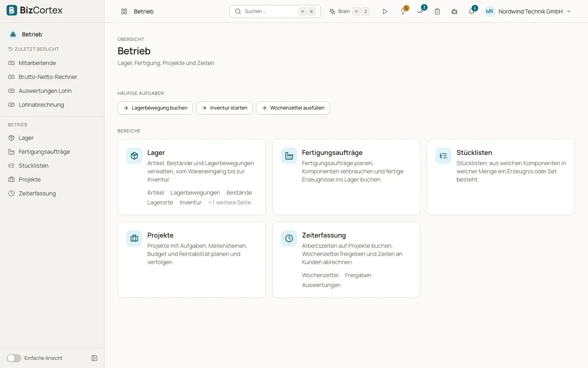Open Fertigungsaufträge in the sidebar
This screenshot has width=588, height=368.
click(52, 152)
